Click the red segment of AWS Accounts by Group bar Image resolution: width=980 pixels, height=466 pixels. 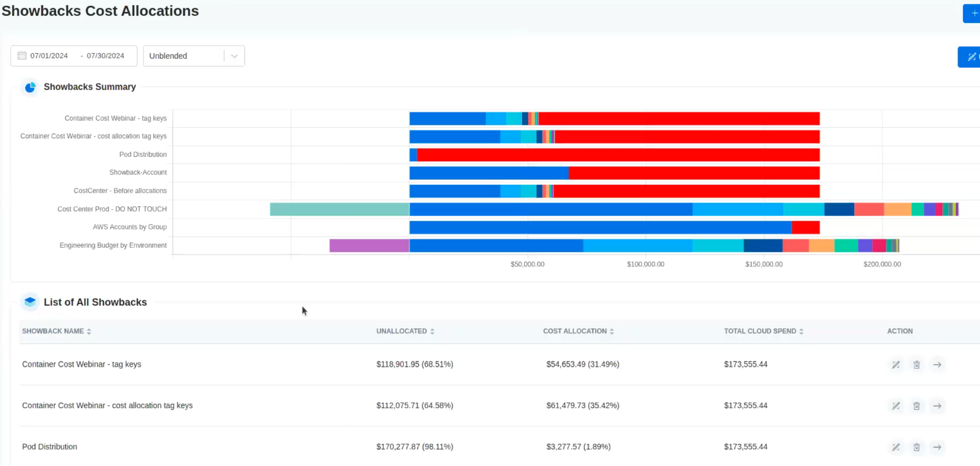tap(806, 227)
